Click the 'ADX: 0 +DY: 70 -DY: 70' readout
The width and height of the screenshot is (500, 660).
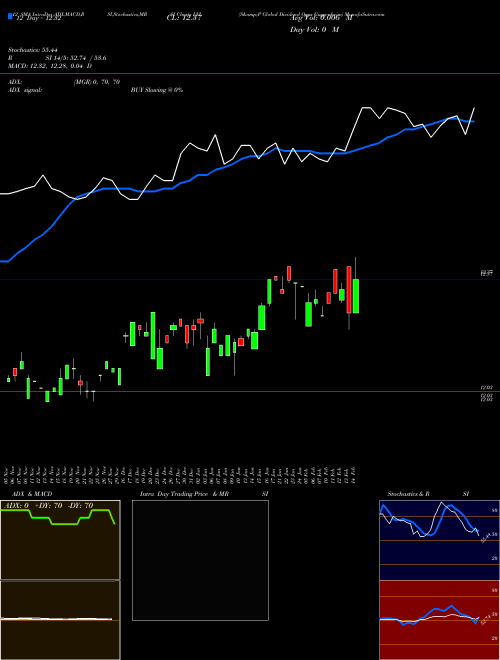point(48,506)
